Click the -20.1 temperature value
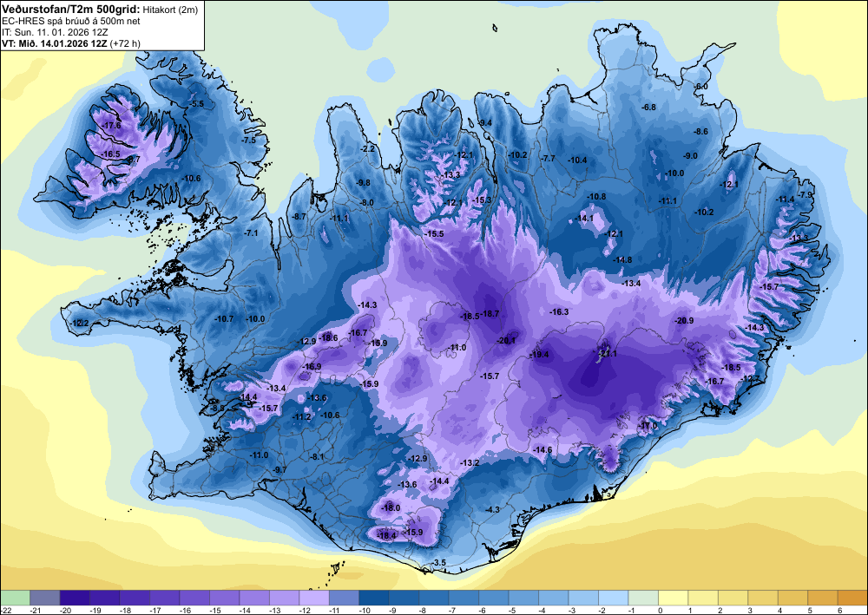 coord(507,340)
